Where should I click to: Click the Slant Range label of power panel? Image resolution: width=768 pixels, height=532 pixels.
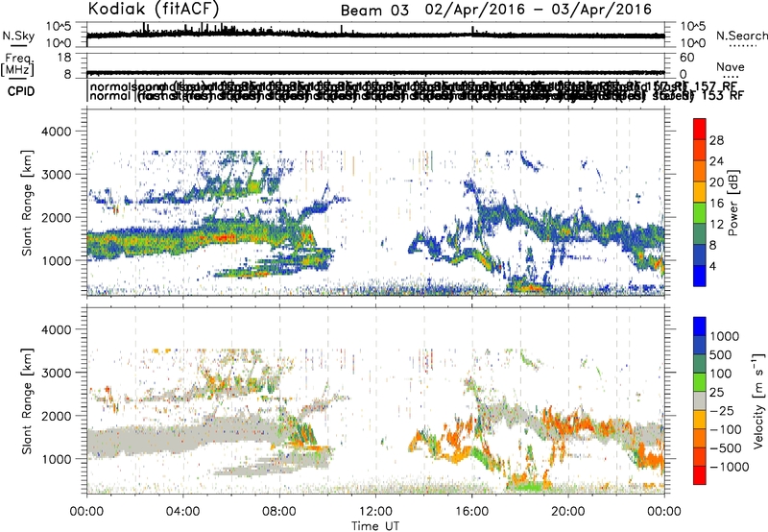(27, 203)
